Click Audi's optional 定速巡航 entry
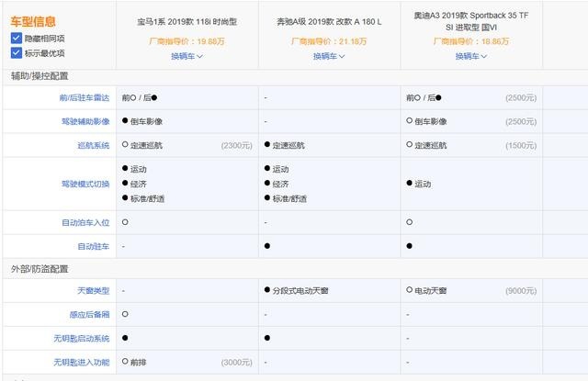The height and width of the screenshot is (381, 588). [x=426, y=145]
